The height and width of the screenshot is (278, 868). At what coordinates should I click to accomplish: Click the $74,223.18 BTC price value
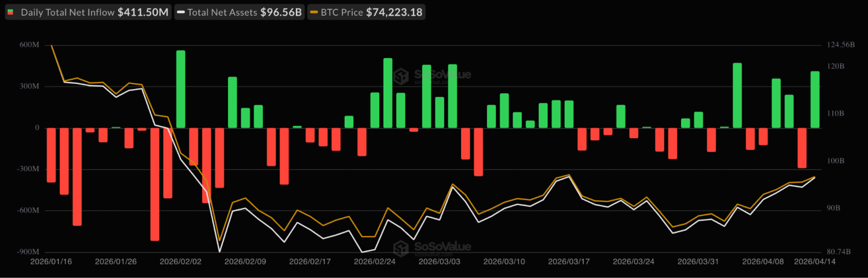394,12
